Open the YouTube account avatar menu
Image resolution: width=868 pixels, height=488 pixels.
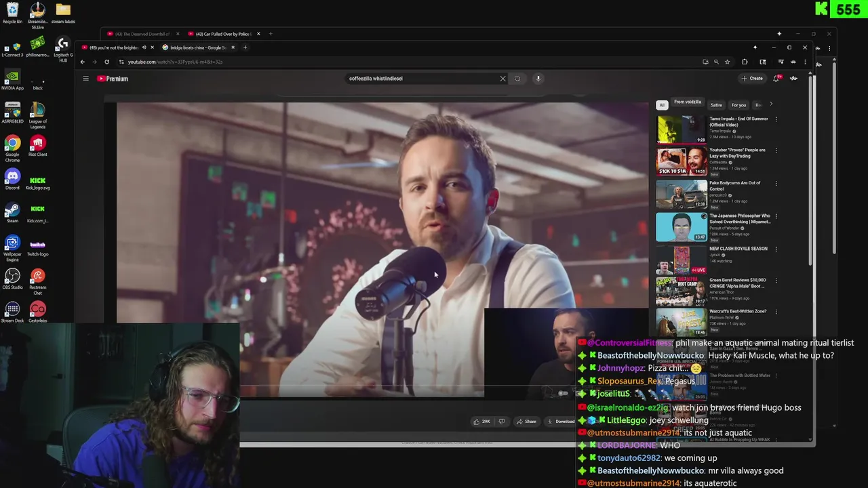793,79
